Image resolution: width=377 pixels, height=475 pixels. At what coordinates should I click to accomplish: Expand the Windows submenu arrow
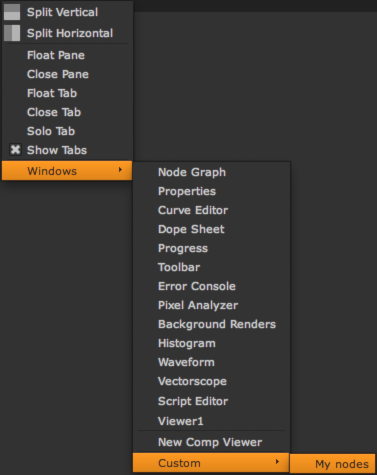pyautogui.click(x=120, y=170)
